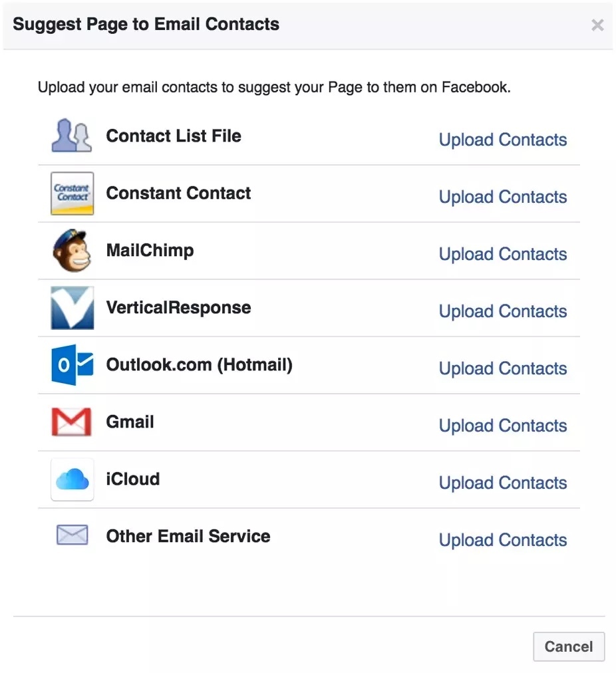Upload contacts from Other Email Service
616x673 pixels.
503,540
